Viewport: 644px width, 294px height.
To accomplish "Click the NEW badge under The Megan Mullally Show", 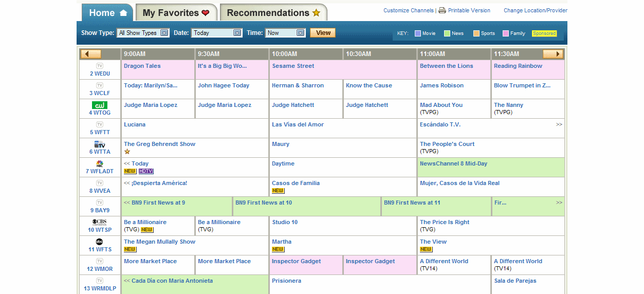I will [x=130, y=249].
